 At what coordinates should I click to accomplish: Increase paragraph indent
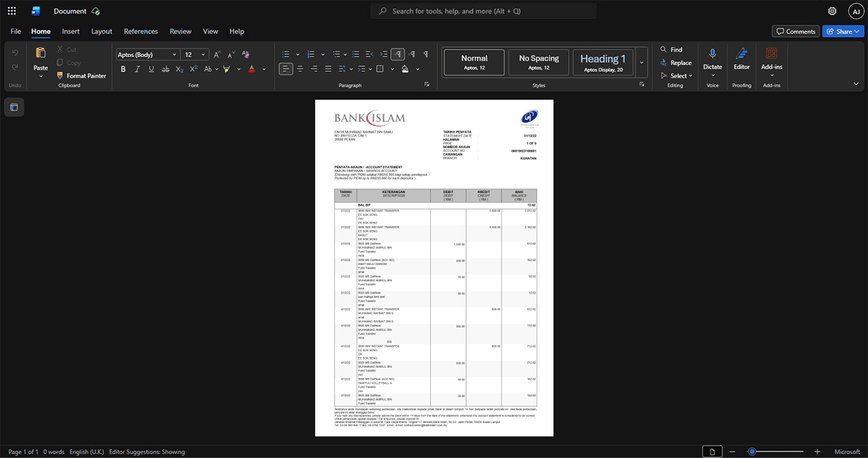[383, 55]
